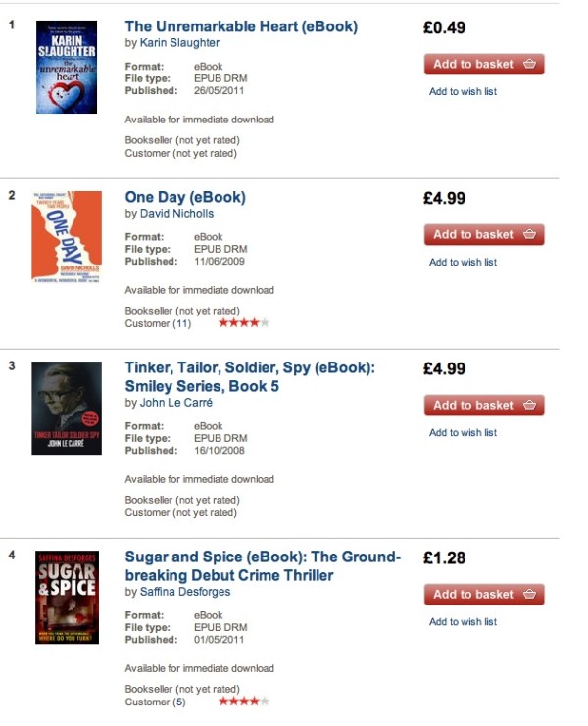Open Tinker, Tailor, Soldier, Spy title link
588x726 pixels.
pyautogui.click(x=250, y=377)
